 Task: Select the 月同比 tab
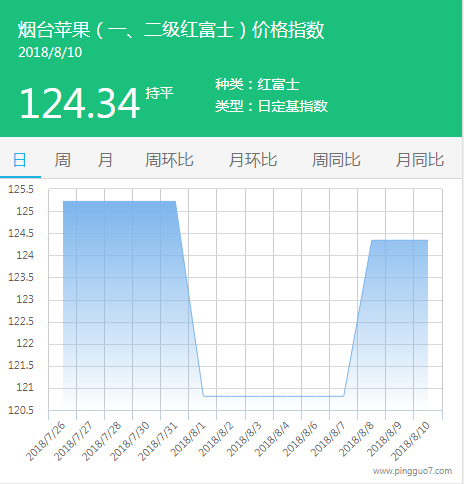(x=420, y=160)
